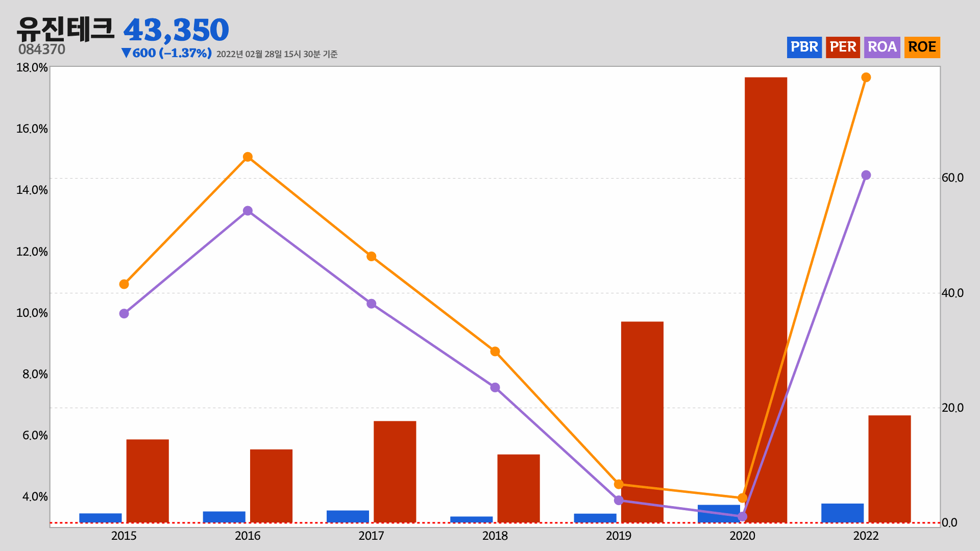Viewport: 980px width, 551px height.
Task: Select the red 2022 PER bar
Action: (890, 469)
